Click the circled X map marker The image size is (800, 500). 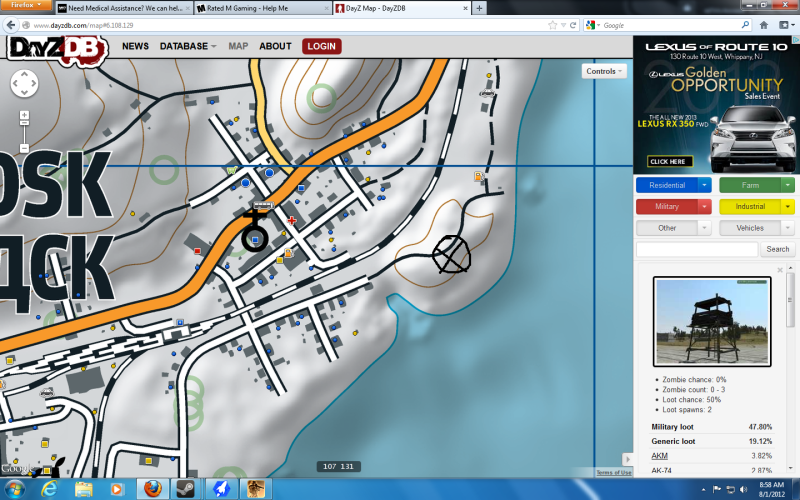click(451, 253)
